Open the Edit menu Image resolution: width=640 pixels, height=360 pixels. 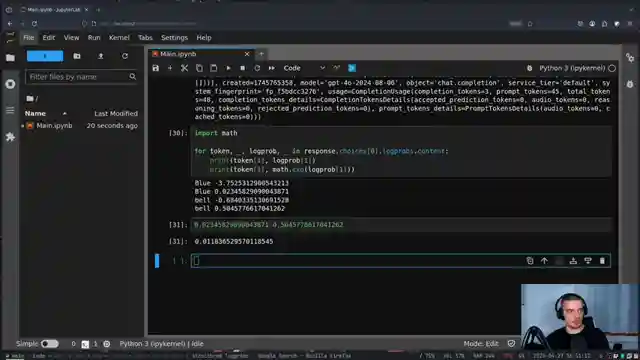49,38
